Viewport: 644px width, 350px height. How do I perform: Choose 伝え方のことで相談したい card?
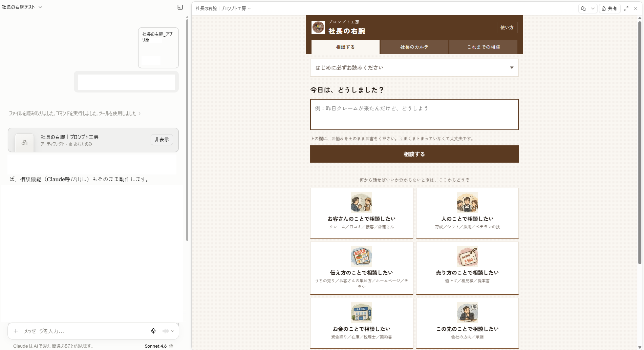[x=361, y=268]
